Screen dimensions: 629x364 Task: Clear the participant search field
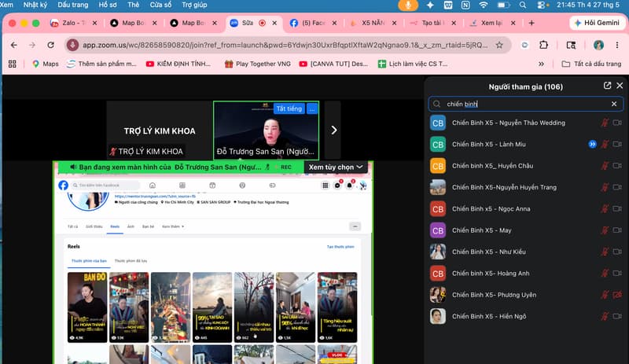point(614,104)
